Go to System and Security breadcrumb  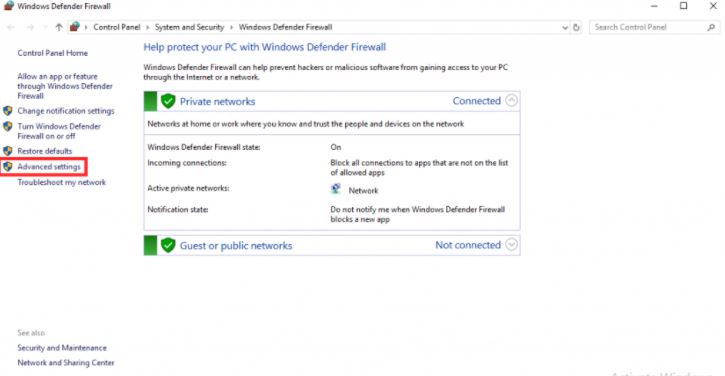tap(189, 27)
